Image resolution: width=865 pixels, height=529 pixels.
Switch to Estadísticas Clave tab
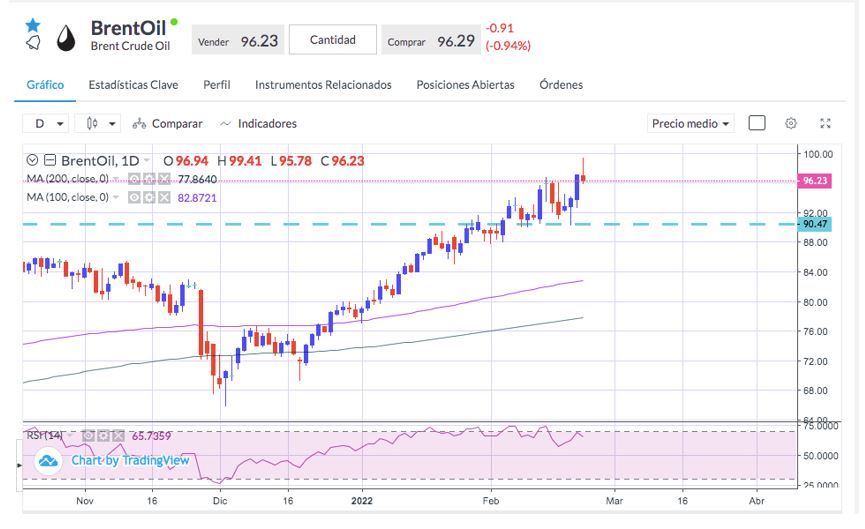[x=134, y=85]
